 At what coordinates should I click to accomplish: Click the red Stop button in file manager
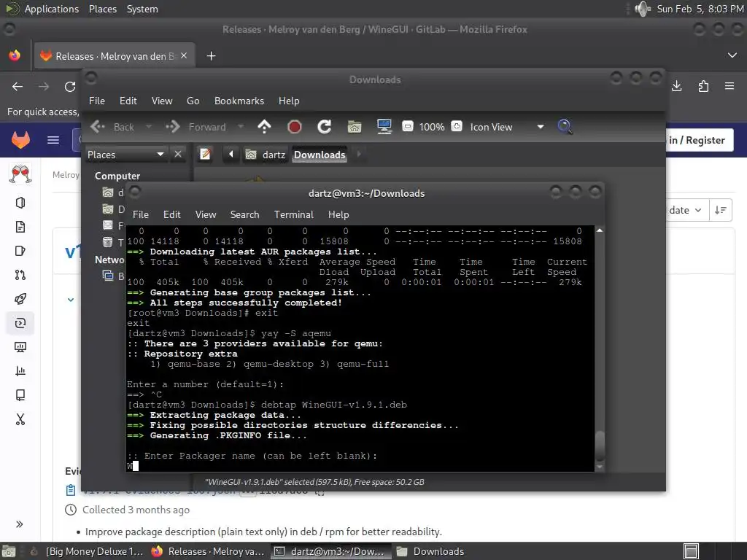pos(295,127)
